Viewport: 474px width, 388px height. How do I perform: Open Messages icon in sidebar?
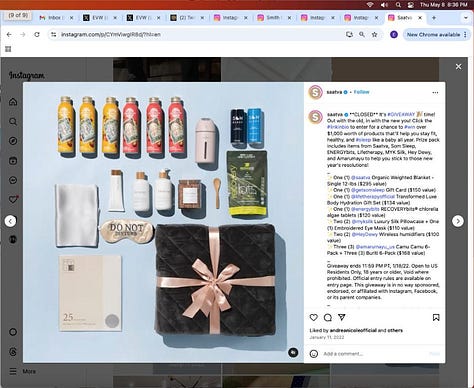(13, 180)
